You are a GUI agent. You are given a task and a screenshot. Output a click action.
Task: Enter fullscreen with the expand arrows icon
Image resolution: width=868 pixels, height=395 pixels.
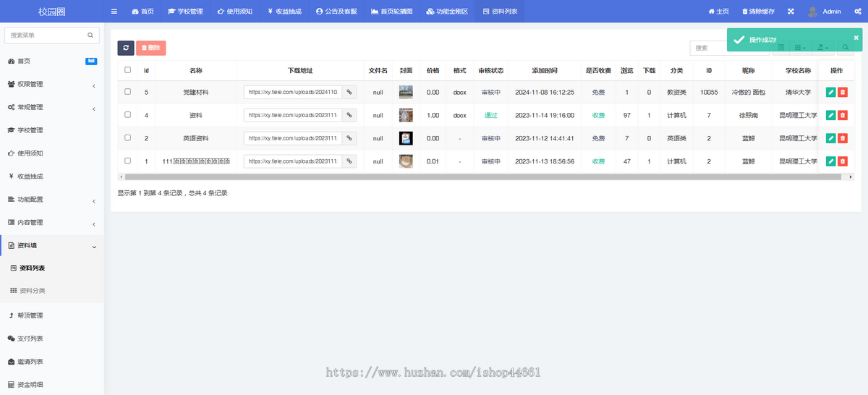pyautogui.click(x=791, y=12)
